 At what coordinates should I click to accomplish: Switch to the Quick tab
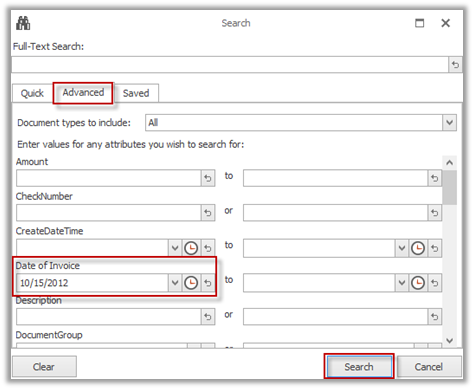(32, 93)
